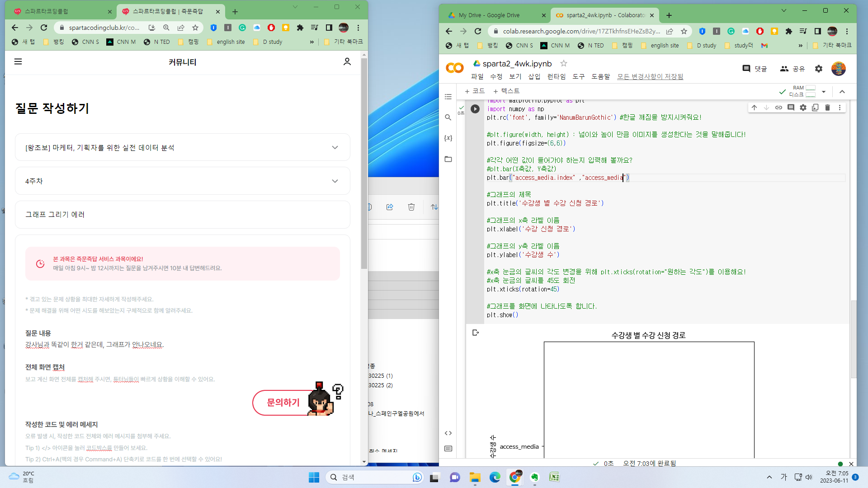The width and height of the screenshot is (868, 488).
Task: Open tab search dropdown in Colab browser
Action: pos(783,10)
